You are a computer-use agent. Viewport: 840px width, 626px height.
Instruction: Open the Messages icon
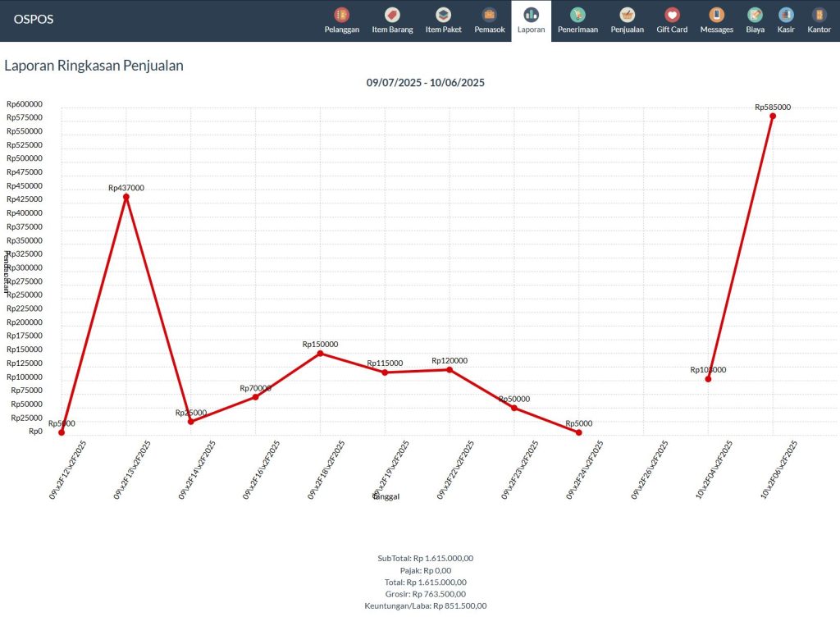coord(716,15)
